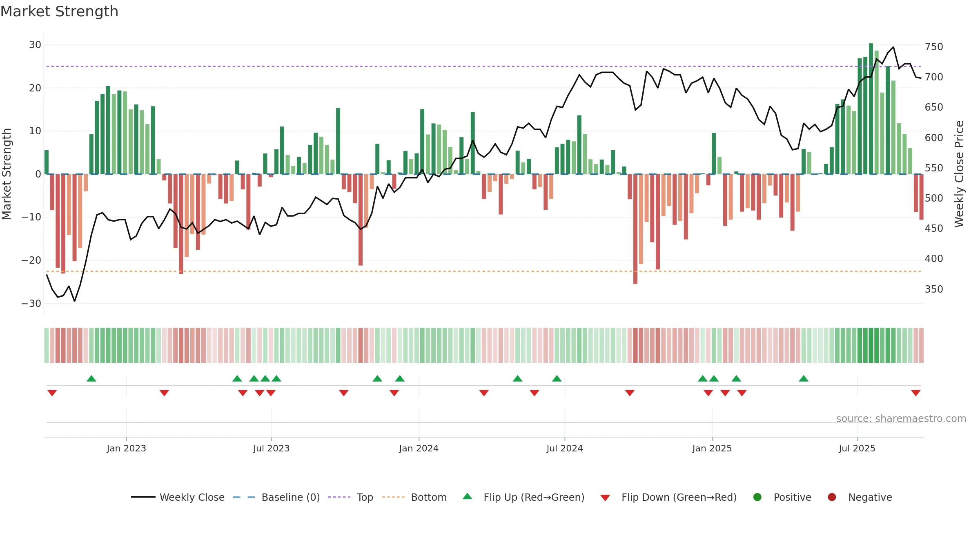Click the Jul 2025 x-axis label
The height and width of the screenshot is (551, 980).
[857, 448]
